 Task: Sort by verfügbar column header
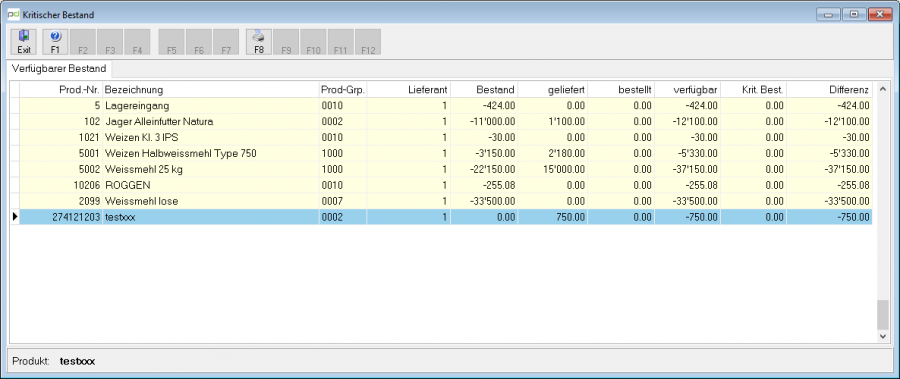[688, 90]
